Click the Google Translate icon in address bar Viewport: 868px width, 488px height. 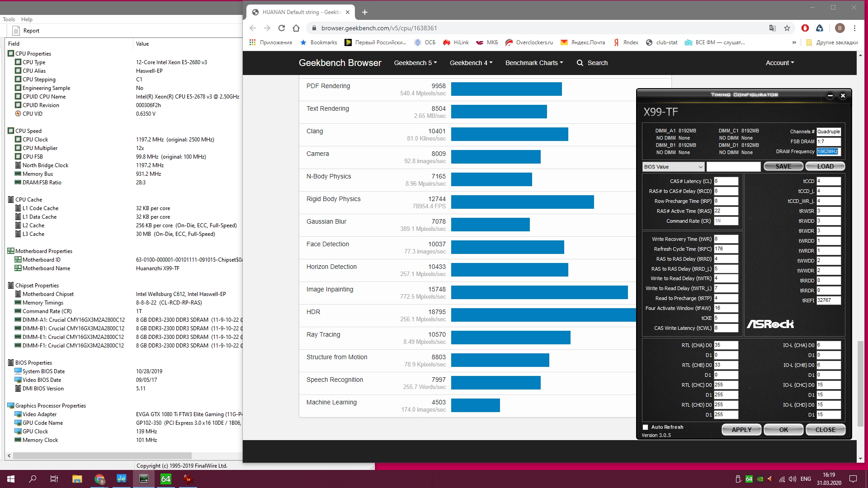click(x=773, y=28)
